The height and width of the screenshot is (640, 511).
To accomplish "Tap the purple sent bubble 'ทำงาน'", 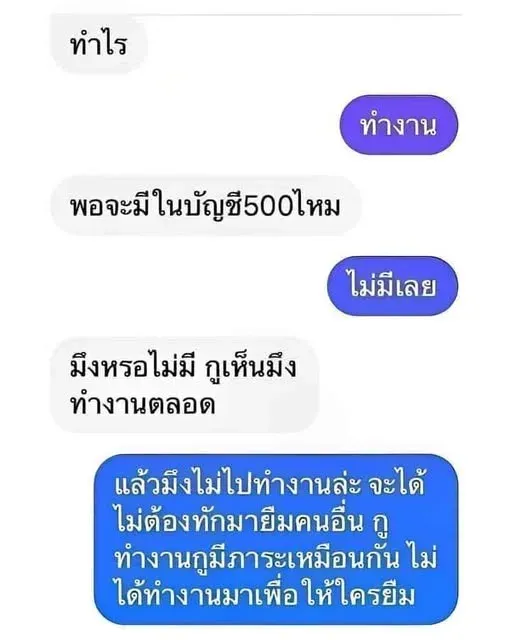I will click(x=399, y=125).
